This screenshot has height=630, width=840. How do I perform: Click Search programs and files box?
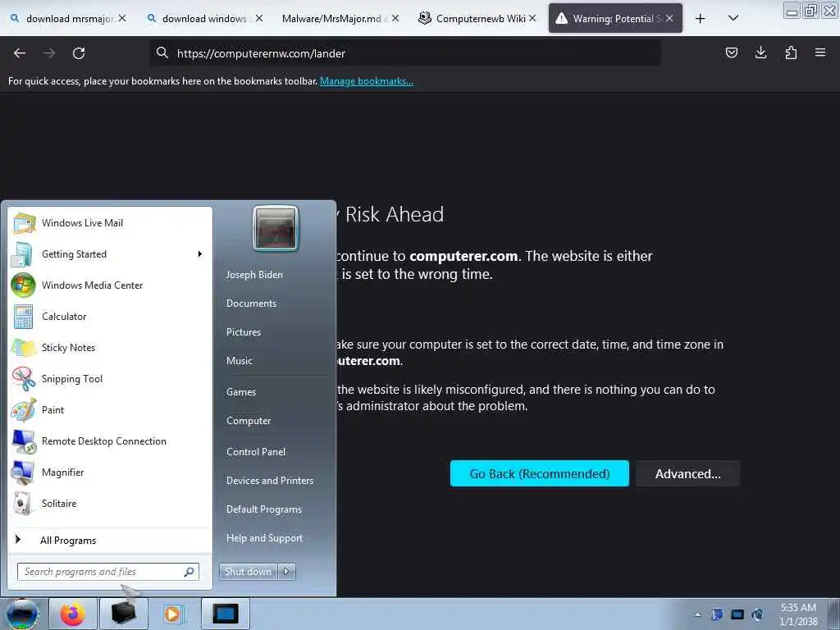click(108, 572)
